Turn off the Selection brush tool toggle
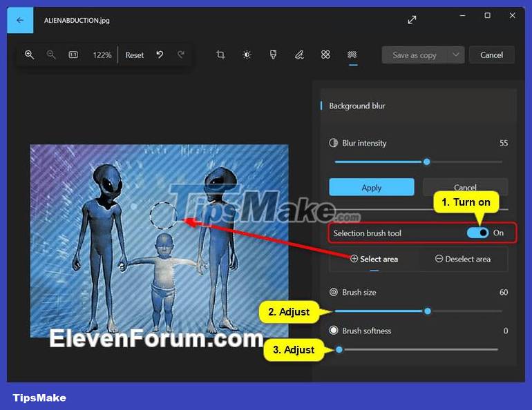Viewport: 532px width, 410px height. click(477, 233)
